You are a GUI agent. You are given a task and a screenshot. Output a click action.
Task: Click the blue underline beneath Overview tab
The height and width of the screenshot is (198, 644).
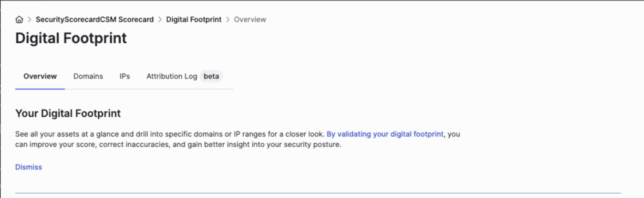40,89
